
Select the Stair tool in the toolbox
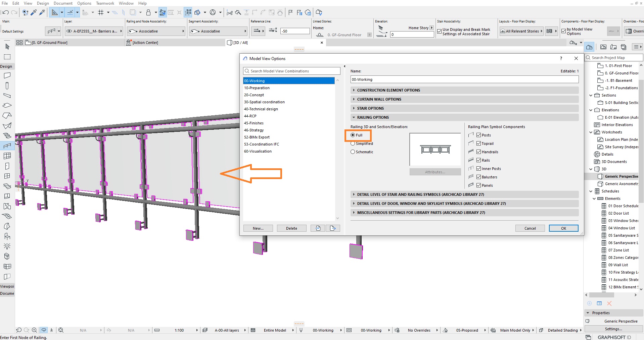coord(7,135)
